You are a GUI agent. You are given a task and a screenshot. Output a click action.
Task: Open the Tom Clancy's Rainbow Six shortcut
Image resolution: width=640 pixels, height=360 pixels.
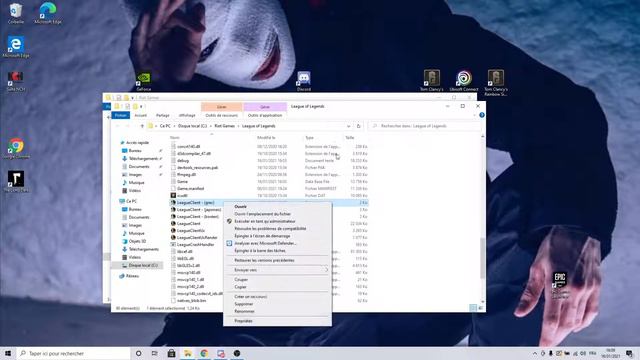coord(496,83)
